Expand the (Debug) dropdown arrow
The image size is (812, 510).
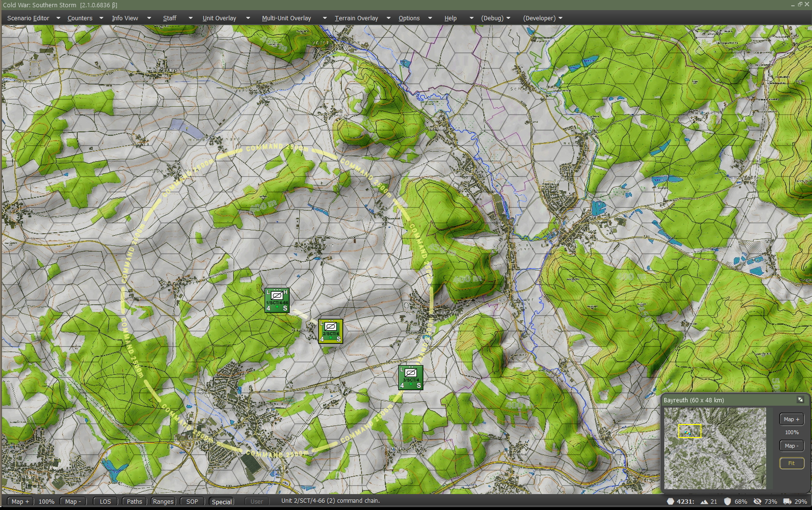[x=508, y=18]
